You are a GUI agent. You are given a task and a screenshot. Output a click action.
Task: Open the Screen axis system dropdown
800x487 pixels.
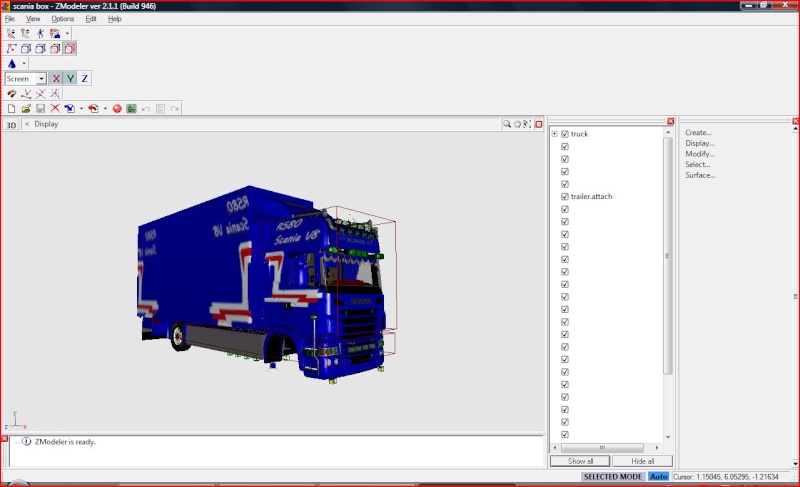pyautogui.click(x=41, y=79)
